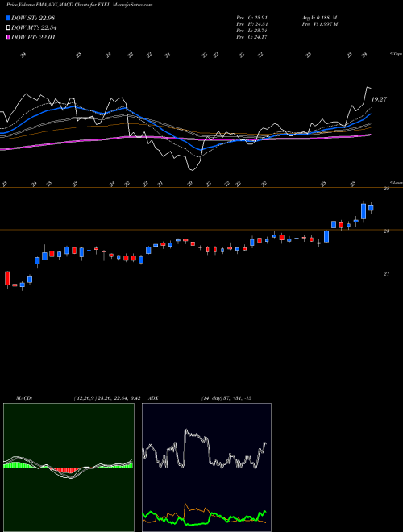Click the 'MACD:' panel label
Viewport: 403px width, 532px height.
(x=24, y=398)
